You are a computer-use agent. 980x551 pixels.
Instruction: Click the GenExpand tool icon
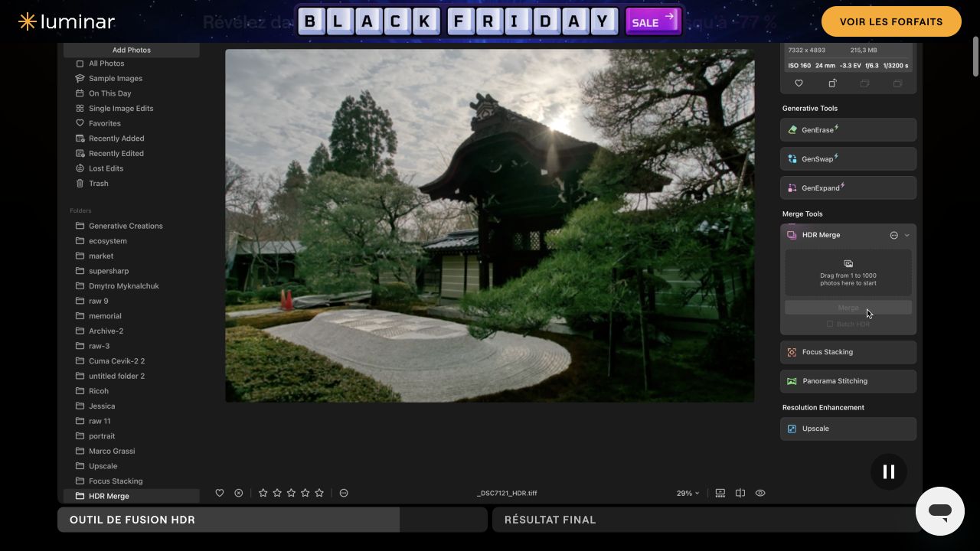792,188
